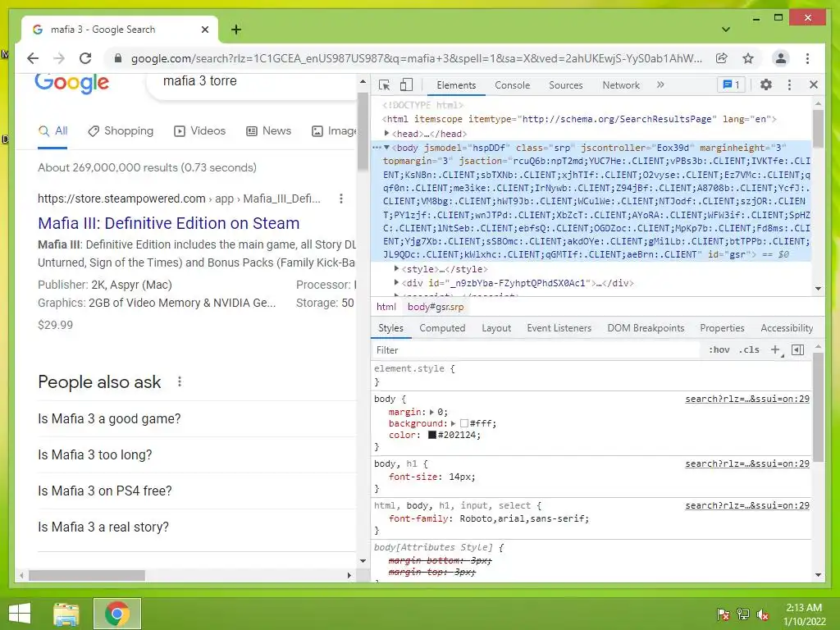Select the Videos search filter
The width and height of the screenshot is (840, 630).
(200, 130)
